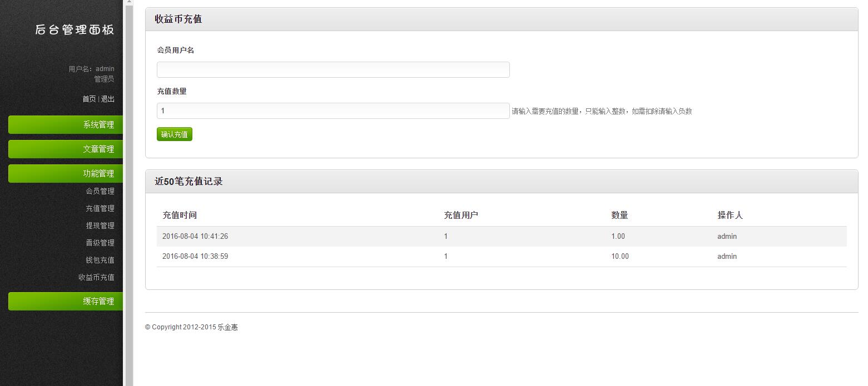Click the 后台管理面板 title
This screenshot has height=386, width=868.
tap(75, 30)
